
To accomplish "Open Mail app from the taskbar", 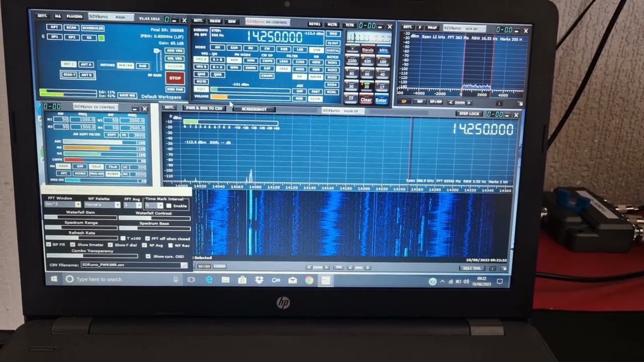I will (292, 280).
